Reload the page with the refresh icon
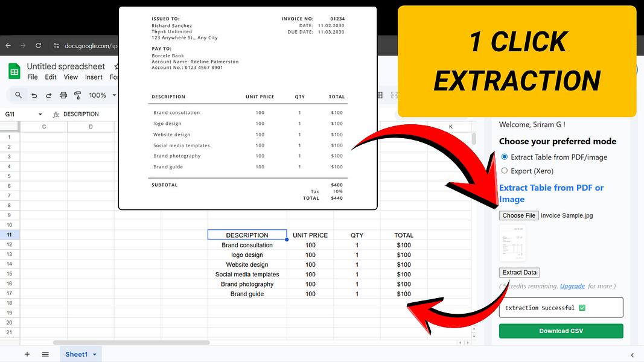Viewport: 644px width, 362px height. pos(38,46)
